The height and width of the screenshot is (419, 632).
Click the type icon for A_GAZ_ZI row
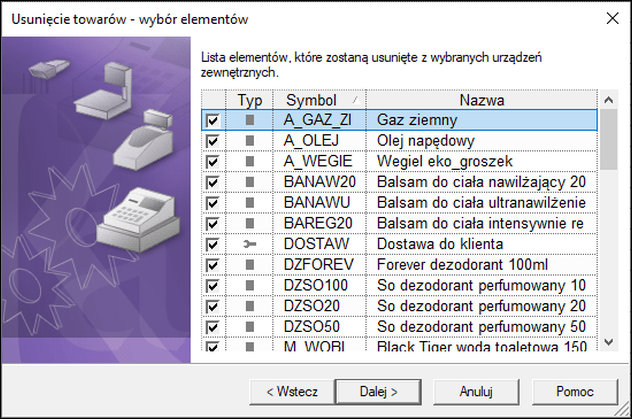[250, 120]
